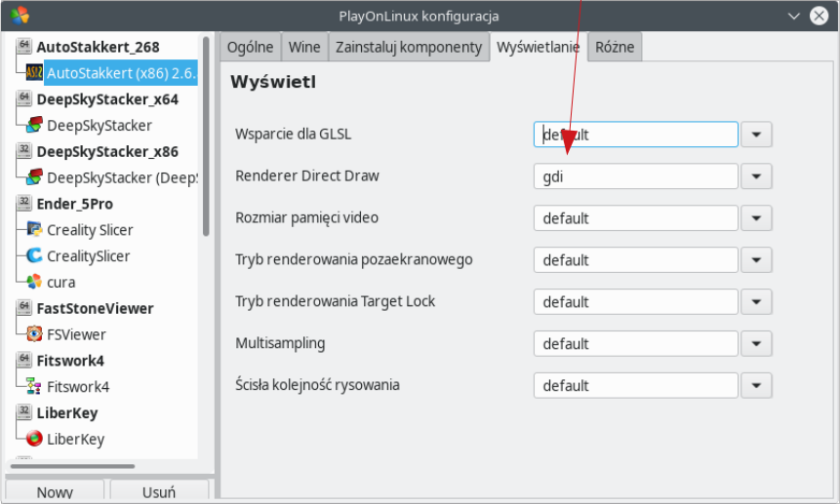The image size is (840, 504).
Task: Open the Wsparcie dla GLSL dropdown arrow
Action: click(756, 135)
